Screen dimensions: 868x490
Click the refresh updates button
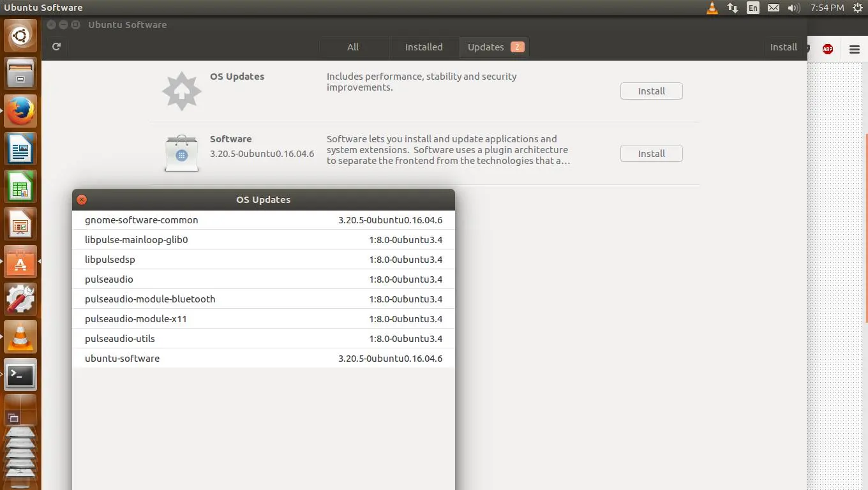[57, 47]
